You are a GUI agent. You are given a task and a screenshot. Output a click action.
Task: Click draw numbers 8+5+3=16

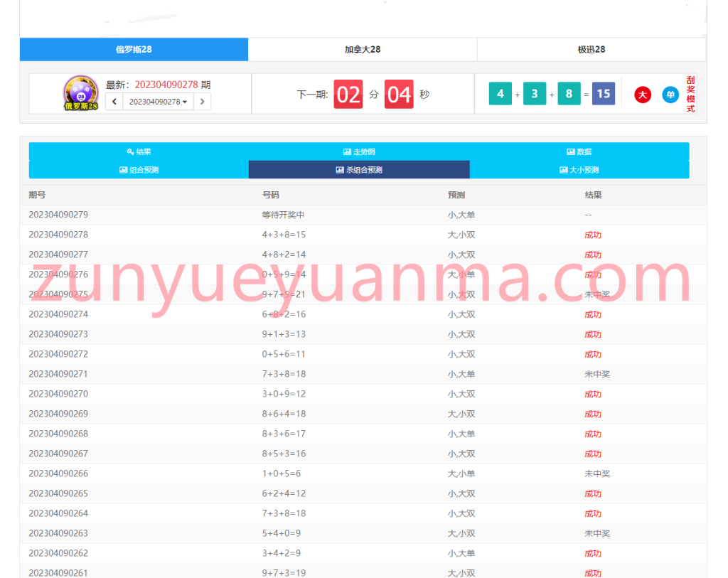(x=284, y=454)
